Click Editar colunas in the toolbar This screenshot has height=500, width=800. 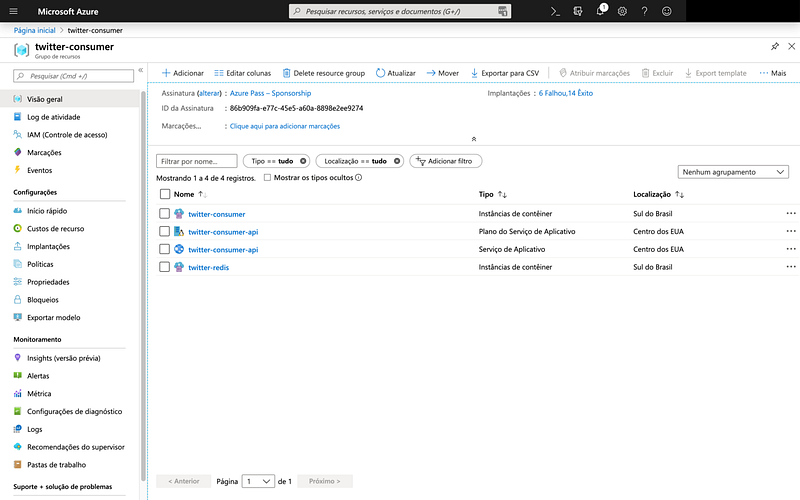(243, 73)
